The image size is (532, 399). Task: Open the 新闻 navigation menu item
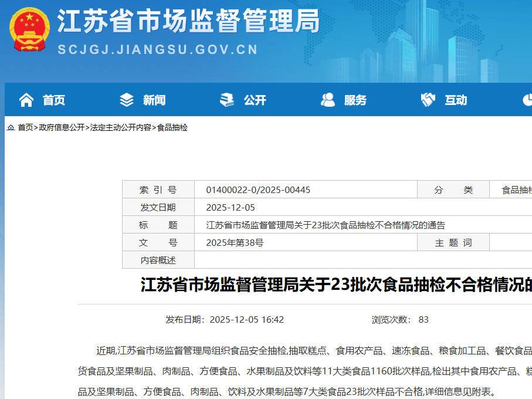pyautogui.click(x=154, y=100)
